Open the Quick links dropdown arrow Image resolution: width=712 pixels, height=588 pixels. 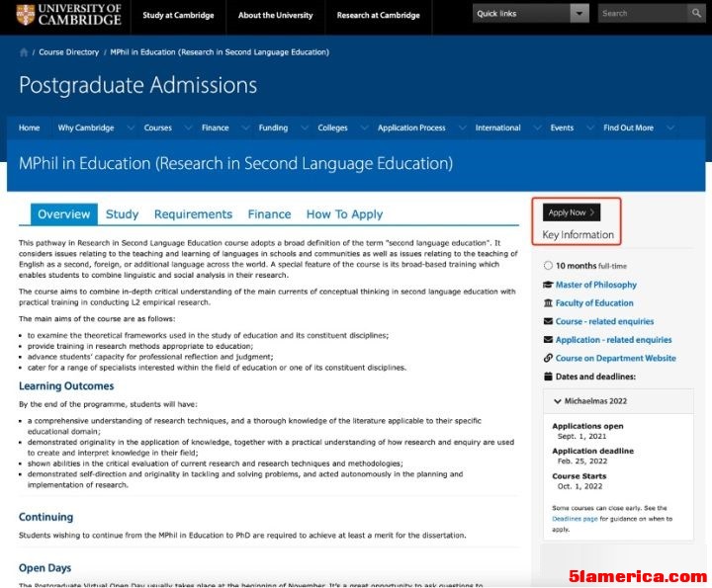pos(579,13)
